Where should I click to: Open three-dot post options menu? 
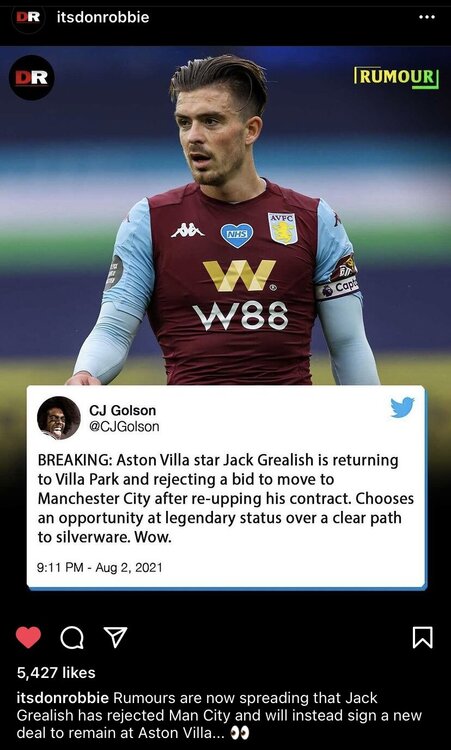pyautogui.click(x=427, y=17)
